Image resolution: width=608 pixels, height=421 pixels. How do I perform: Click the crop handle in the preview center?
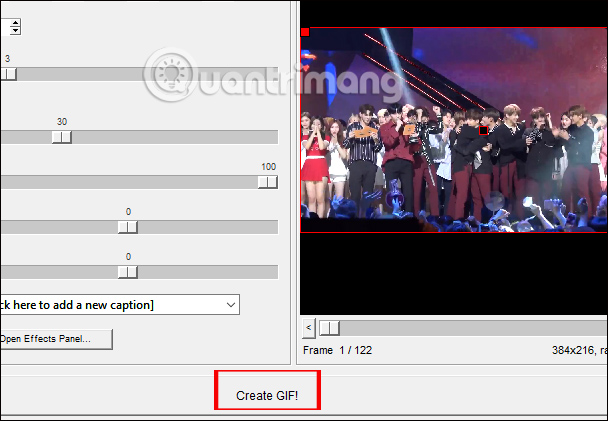[483, 131]
